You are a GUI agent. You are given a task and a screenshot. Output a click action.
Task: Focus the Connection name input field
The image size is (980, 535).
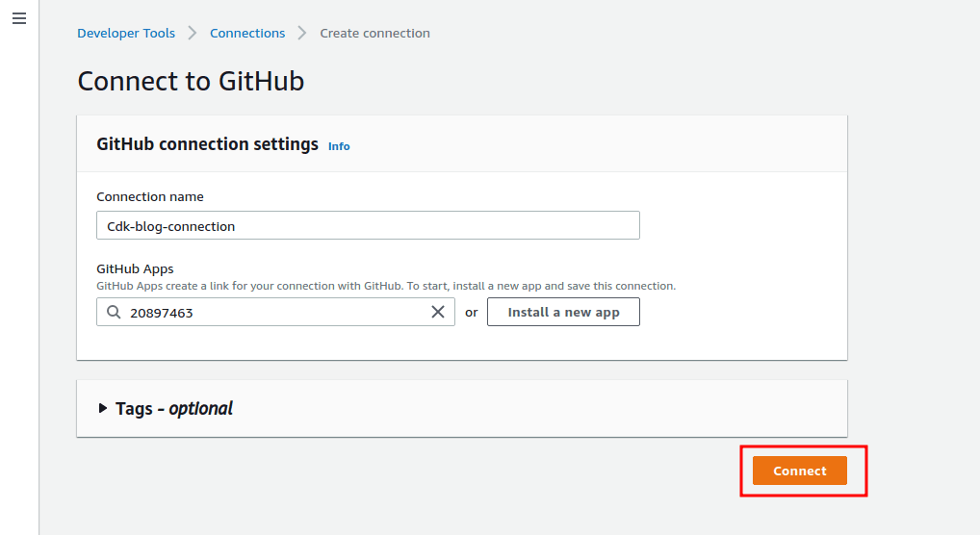368,225
